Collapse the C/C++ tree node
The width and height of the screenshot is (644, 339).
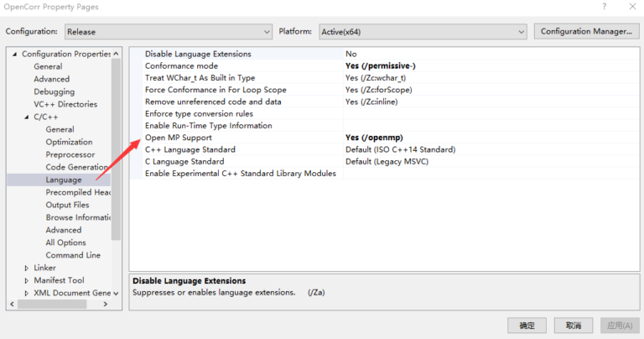pyautogui.click(x=26, y=117)
